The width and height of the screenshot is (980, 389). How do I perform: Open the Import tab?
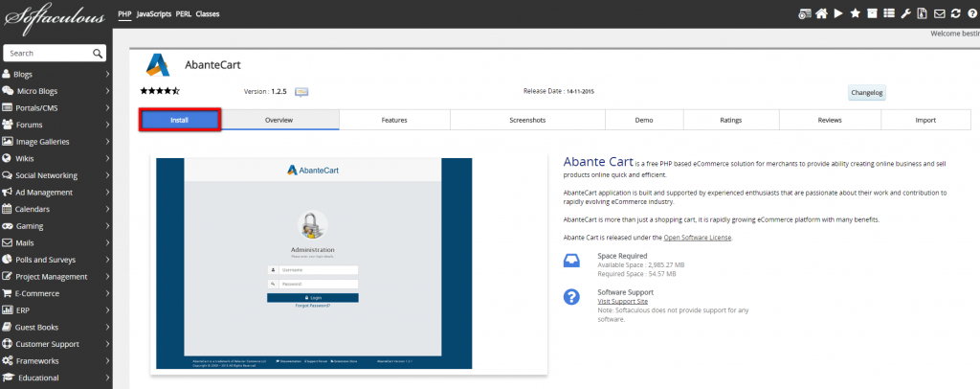coord(925,120)
